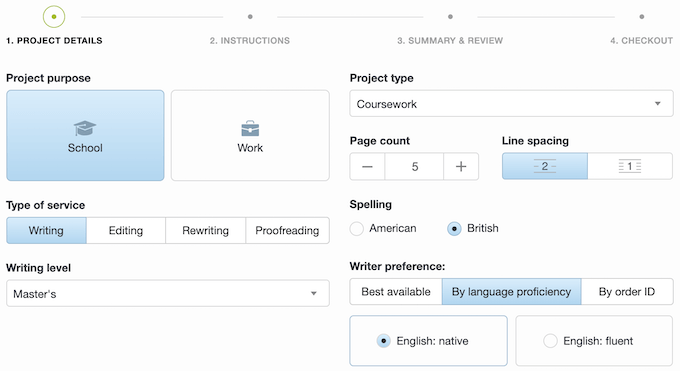Select Proofreading service type
Image resolution: width=680 pixels, height=371 pixels.
coord(287,230)
